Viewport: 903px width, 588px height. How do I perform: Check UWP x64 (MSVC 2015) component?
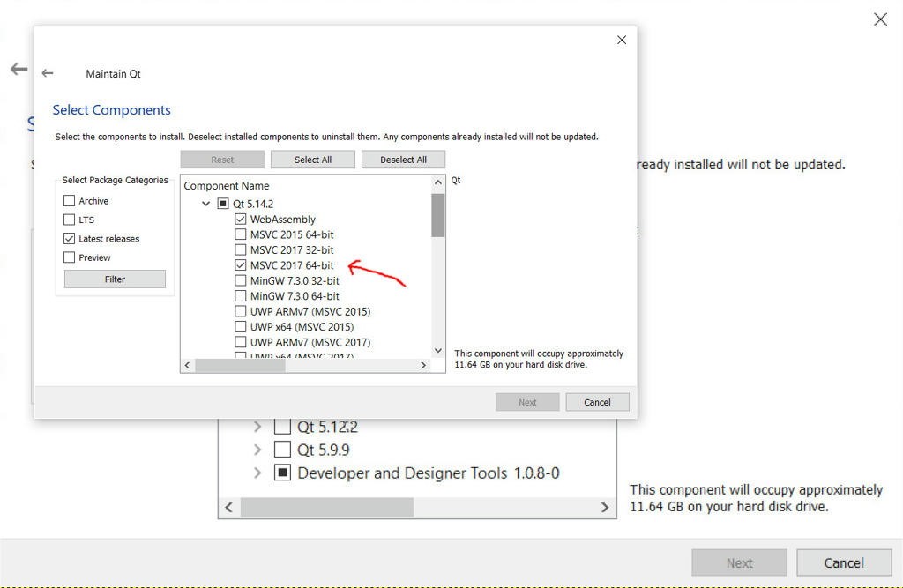point(240,326)
